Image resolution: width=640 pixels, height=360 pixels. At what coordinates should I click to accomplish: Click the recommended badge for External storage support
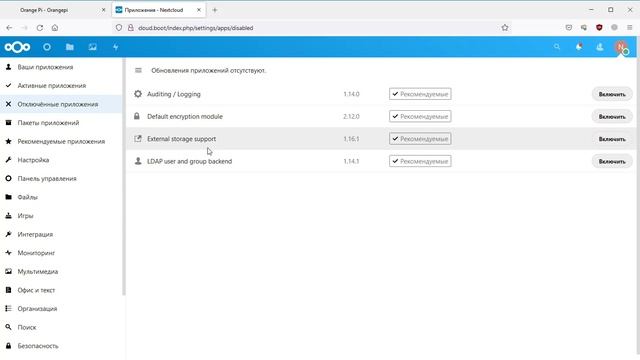click(420, 139)
